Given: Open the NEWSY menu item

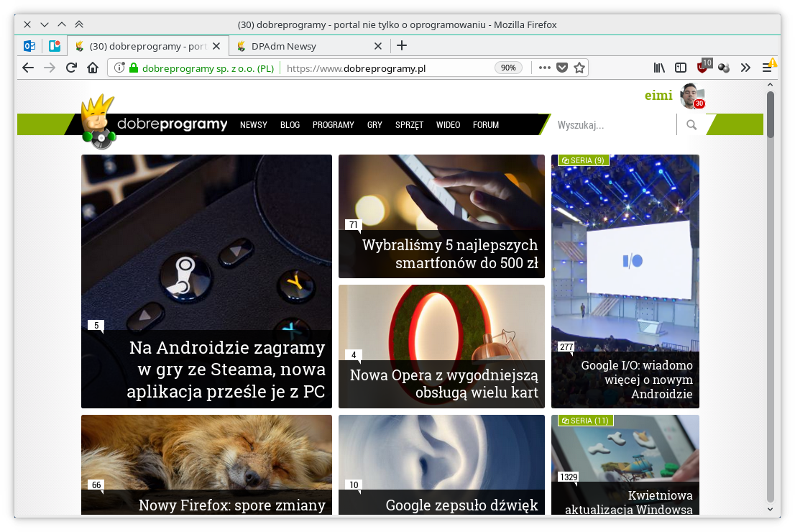Looking at the screenshot, I should pyautogui.click(x=254, y=125).
